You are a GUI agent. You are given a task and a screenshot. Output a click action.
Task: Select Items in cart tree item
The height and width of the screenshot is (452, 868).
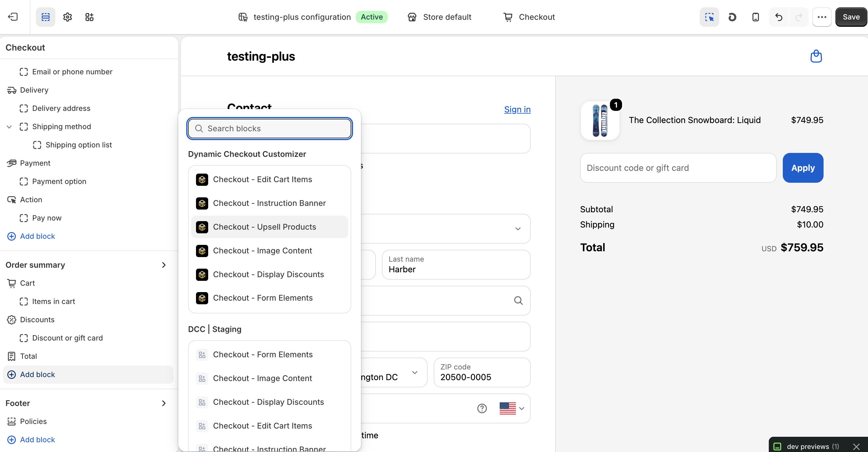tap(53, 302)
